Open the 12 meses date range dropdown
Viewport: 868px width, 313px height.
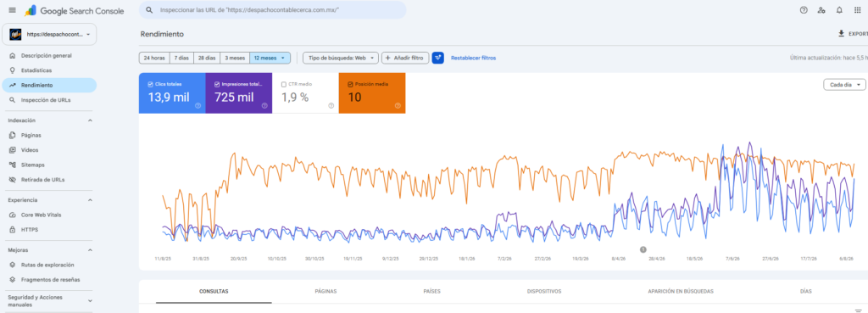pos(270,58)
